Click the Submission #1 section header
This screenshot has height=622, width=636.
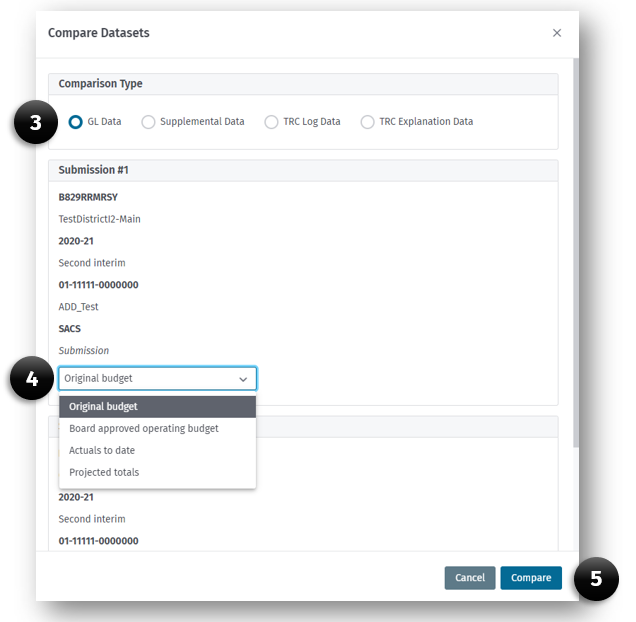click(303, 170)
